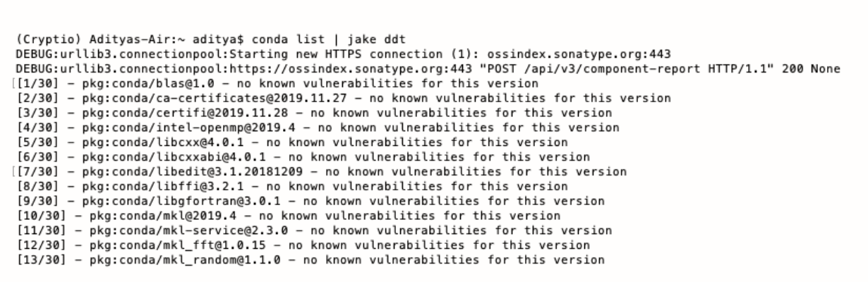
Task: Click the mkl_random@1.1.0 package entry
Action: (x=174, y=259)
